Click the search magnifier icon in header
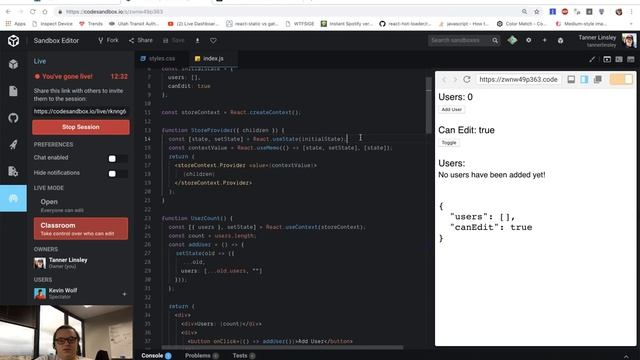640x360 pixels. (495, 40)
